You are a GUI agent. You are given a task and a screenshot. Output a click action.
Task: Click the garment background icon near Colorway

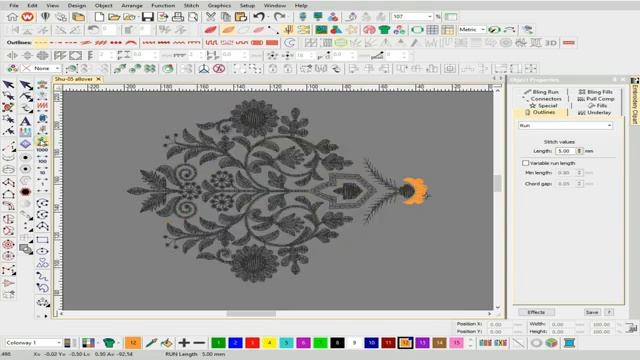[109, 343]
